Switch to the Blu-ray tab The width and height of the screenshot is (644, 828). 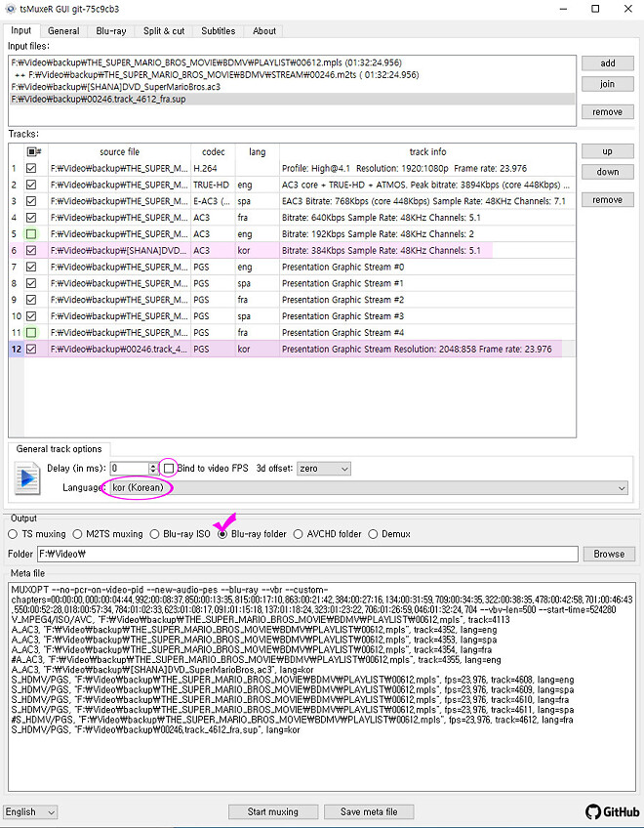111,31
